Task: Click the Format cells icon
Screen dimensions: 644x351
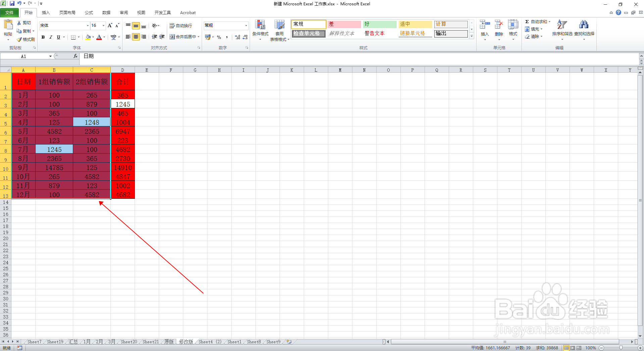Action: point(513,25)
